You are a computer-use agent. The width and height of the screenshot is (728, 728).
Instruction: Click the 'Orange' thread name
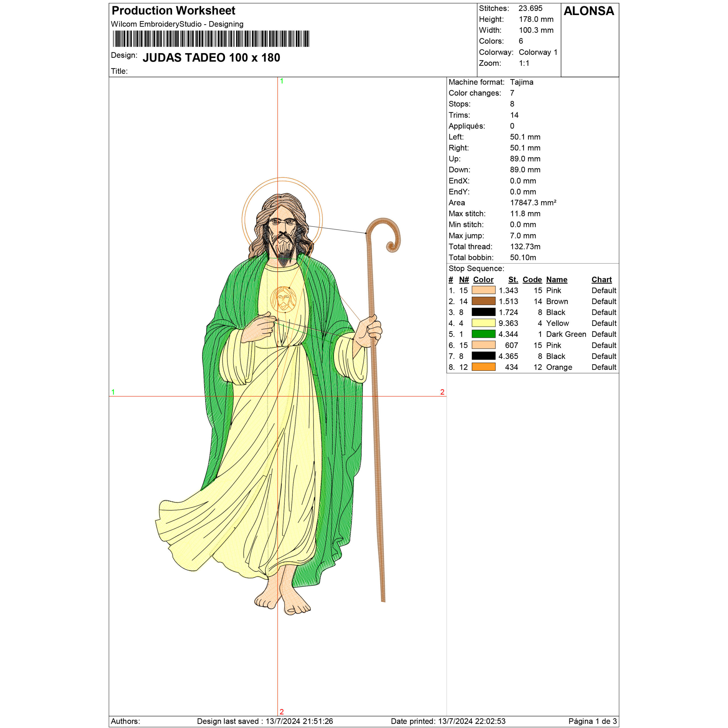(x=559, y=367)
